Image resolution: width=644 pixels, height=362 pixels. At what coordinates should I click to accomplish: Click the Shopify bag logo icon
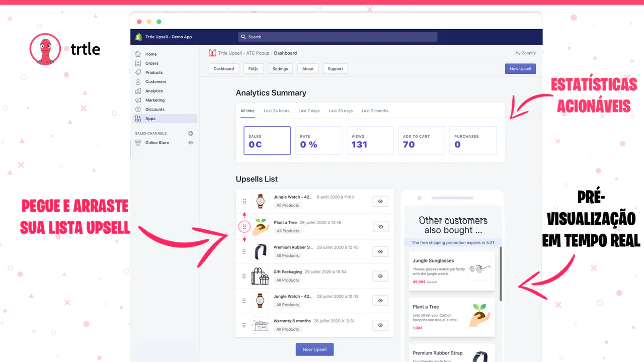tap(139, 37)
